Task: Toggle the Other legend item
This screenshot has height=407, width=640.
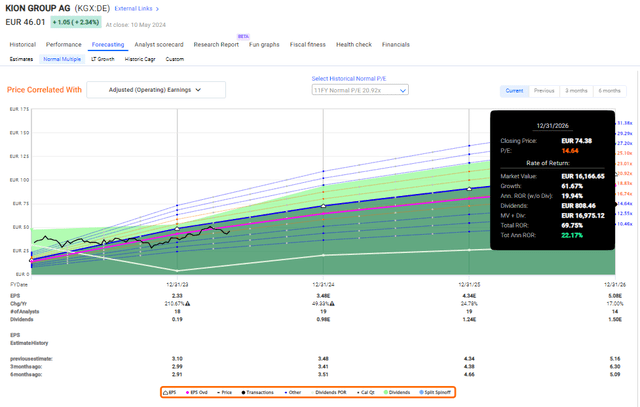Action: click(x=293, y=392)
